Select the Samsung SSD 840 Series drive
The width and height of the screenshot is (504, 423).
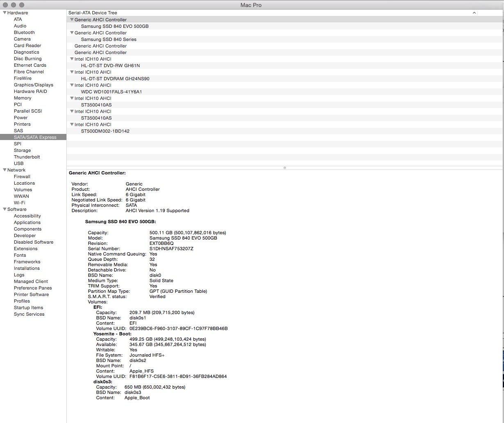pos(109,39)
